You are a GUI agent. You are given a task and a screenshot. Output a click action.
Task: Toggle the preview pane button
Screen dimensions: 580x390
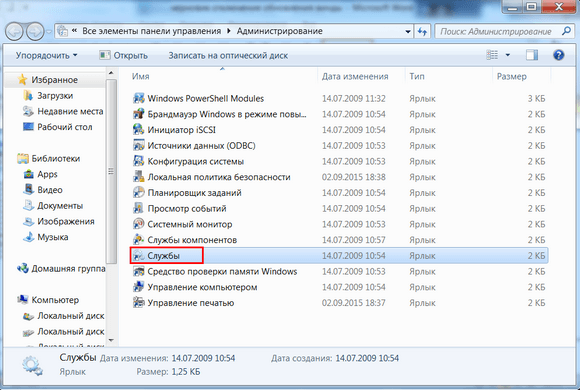(x=532, y=56)
